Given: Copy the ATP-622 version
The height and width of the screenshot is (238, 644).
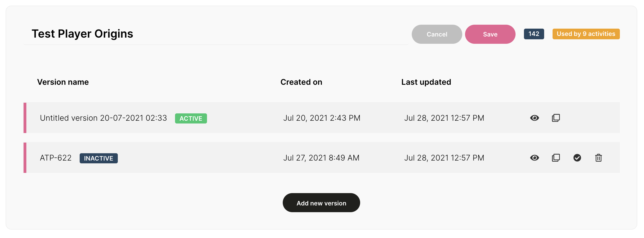Looking at the screenshot, I should point(556,158).
